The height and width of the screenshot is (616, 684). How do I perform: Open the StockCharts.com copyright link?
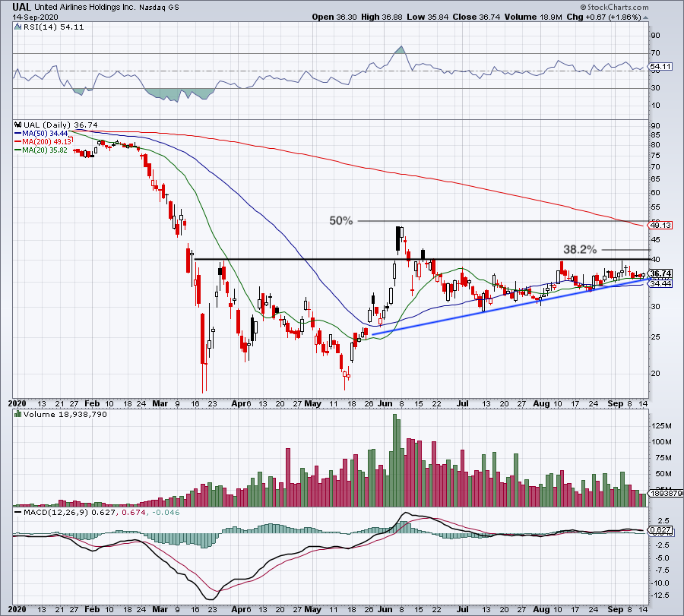[614, 7]
